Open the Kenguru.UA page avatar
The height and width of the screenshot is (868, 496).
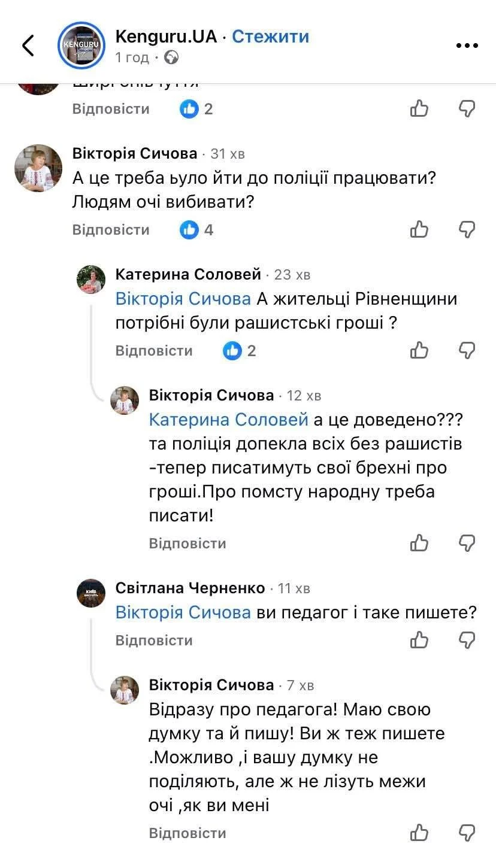81,45
